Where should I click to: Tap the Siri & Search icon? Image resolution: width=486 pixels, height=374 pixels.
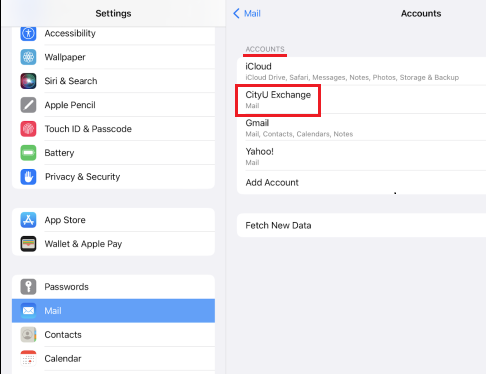pos(28,81)
